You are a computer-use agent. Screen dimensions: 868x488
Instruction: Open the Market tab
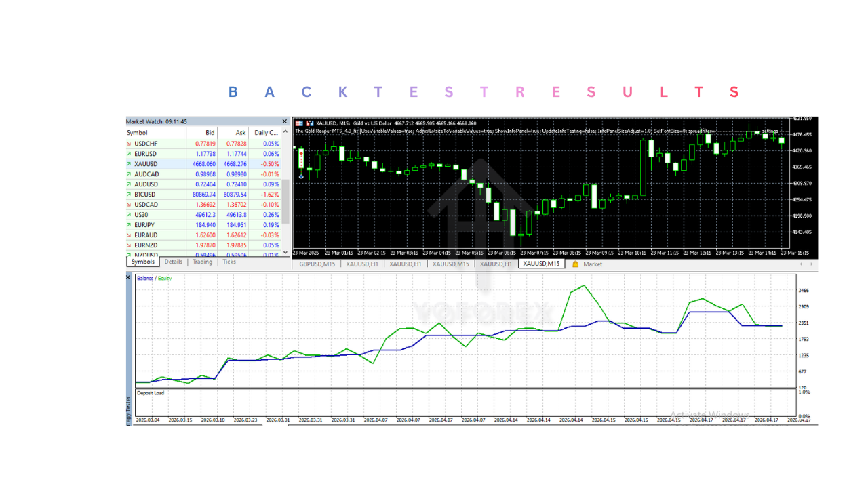pos(593,264)
